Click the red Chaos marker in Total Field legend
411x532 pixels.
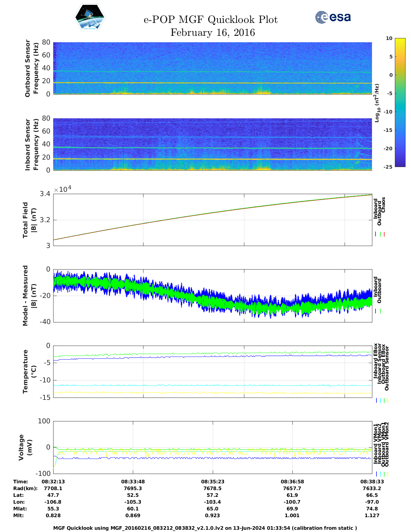(x=384, y=234)
